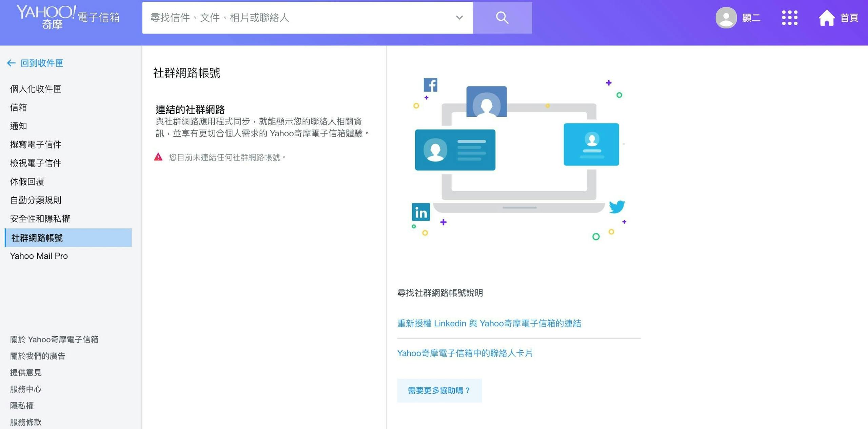Click the red warning triangle icon
868x429 pixels.
pyautogui.click(x=158, y=157)
